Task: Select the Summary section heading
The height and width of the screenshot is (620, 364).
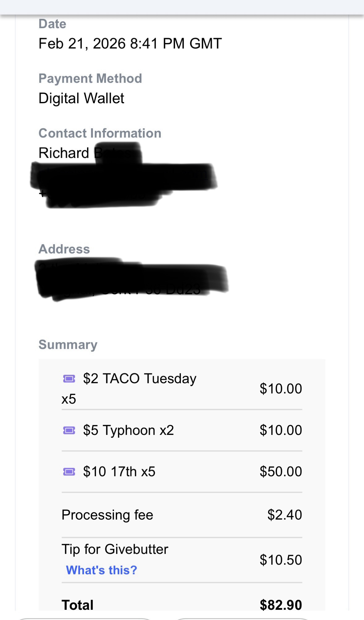Action: click(x=68, y=344)
